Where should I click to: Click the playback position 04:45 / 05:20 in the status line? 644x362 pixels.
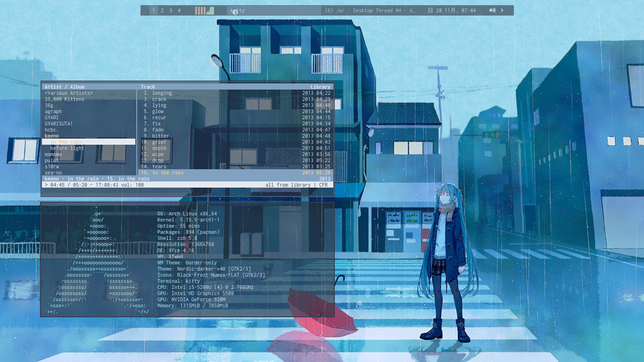coord(70,185)
